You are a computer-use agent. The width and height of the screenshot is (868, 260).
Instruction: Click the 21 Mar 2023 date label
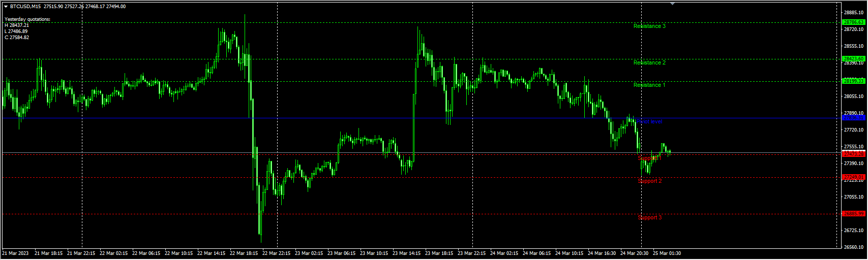click(16, 253)
